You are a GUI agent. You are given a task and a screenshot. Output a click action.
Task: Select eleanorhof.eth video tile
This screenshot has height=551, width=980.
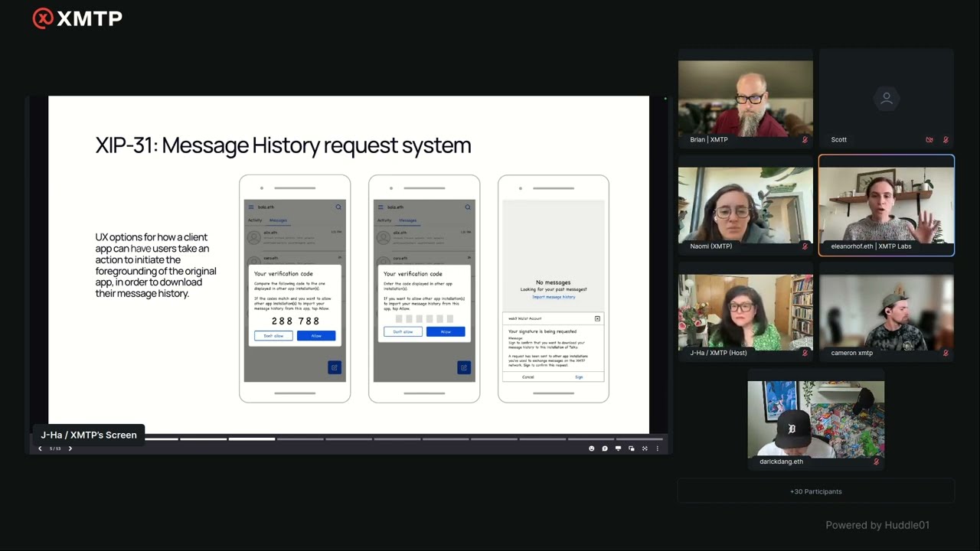pyautogui.click(x=886, y=205)
